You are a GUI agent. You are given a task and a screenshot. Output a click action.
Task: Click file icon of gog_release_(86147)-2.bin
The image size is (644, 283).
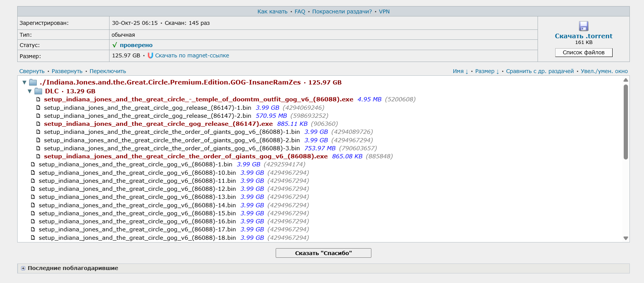pos(38,116)
